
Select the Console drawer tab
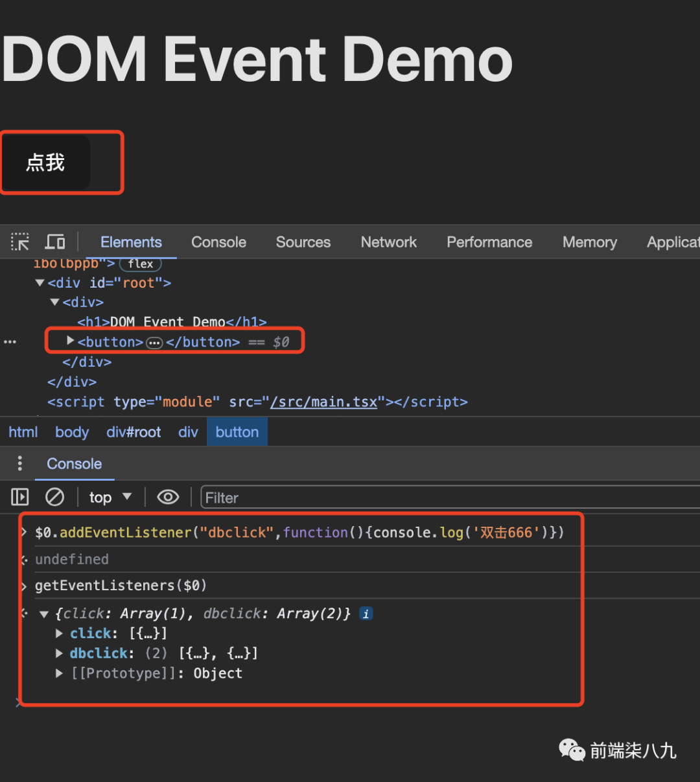point(75,464)
